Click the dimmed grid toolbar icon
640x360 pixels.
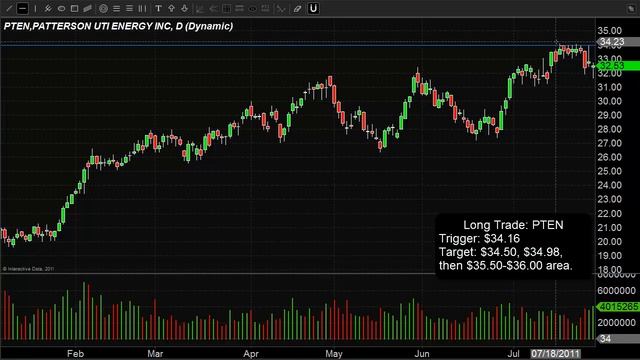coord(227,8)
